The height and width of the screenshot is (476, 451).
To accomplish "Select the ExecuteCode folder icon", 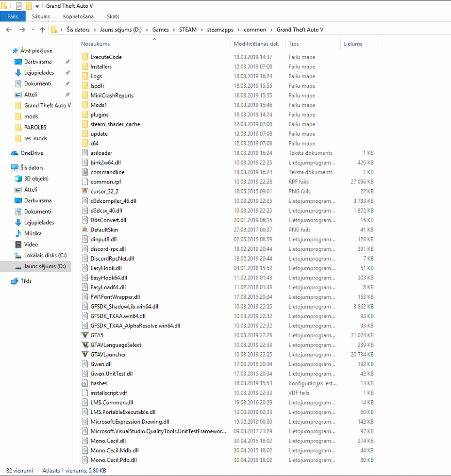I will [85, 57].
